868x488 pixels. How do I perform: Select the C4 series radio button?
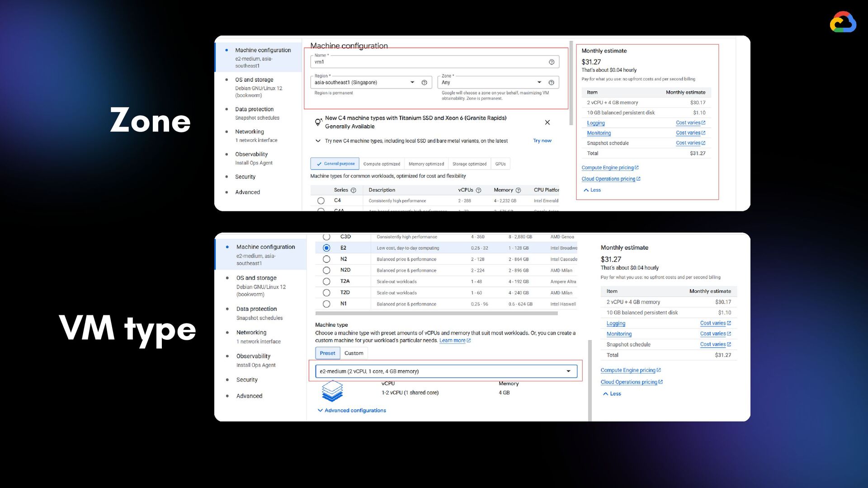click(321, 201)
